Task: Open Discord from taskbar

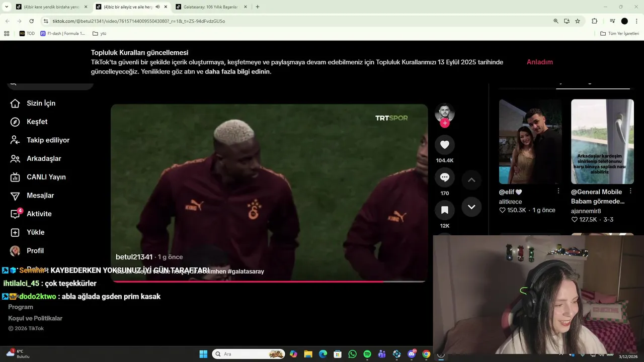Action: tap(412, 354)
